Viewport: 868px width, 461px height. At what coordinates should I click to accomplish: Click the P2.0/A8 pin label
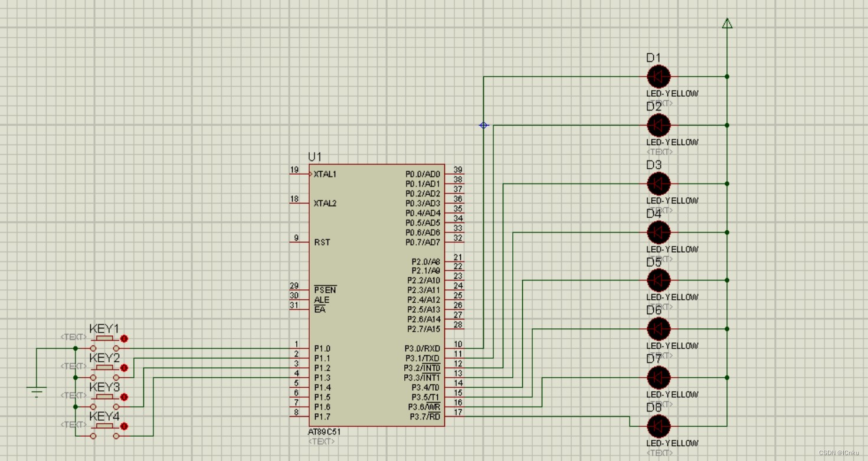click(x=426, y=261)
